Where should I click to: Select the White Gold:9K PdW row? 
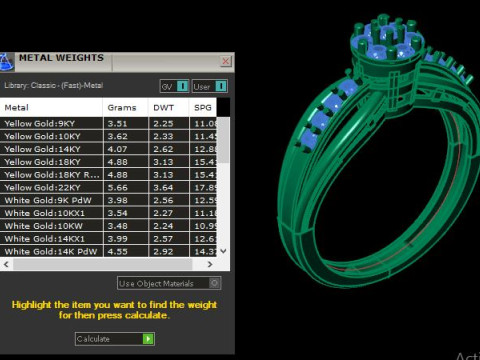(108, 200)
